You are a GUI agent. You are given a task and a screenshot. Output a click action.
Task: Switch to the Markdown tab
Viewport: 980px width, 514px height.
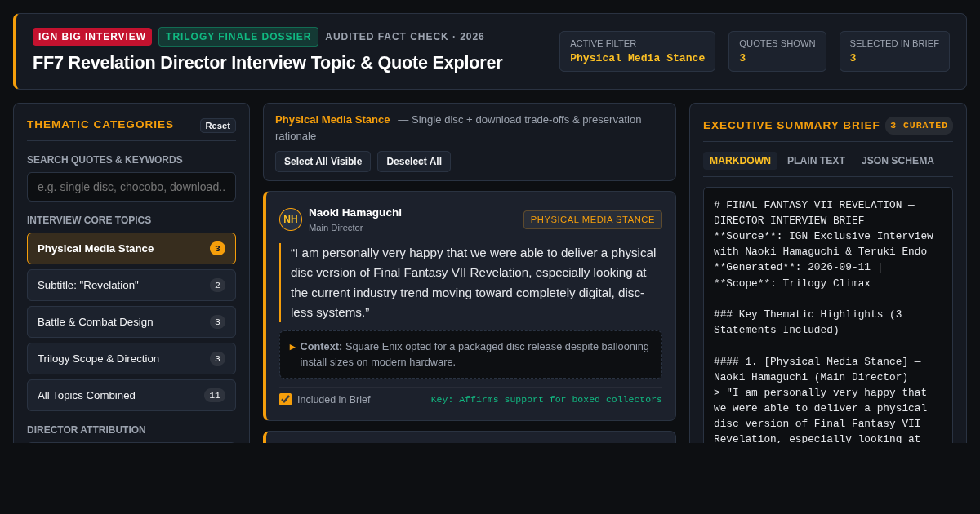[740, 161]
